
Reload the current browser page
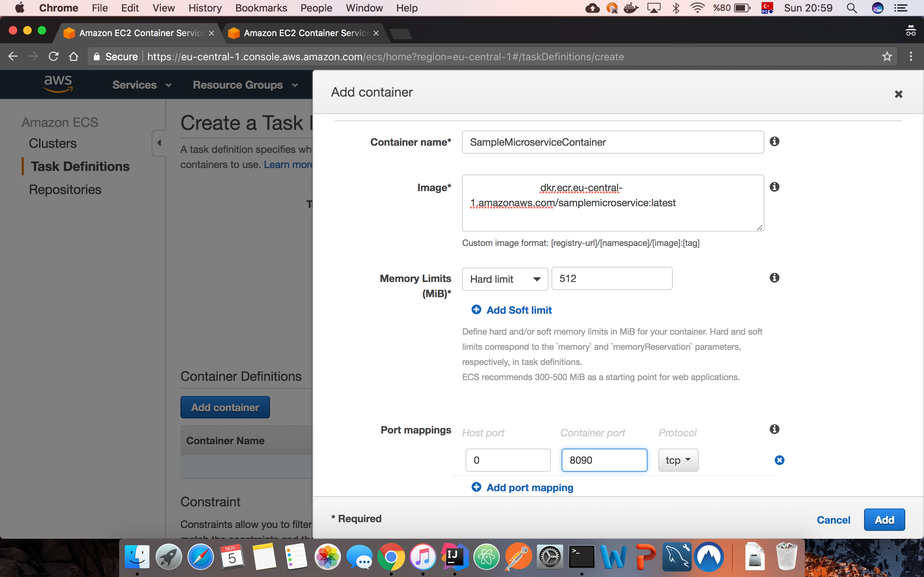click(x=53, y=57)
